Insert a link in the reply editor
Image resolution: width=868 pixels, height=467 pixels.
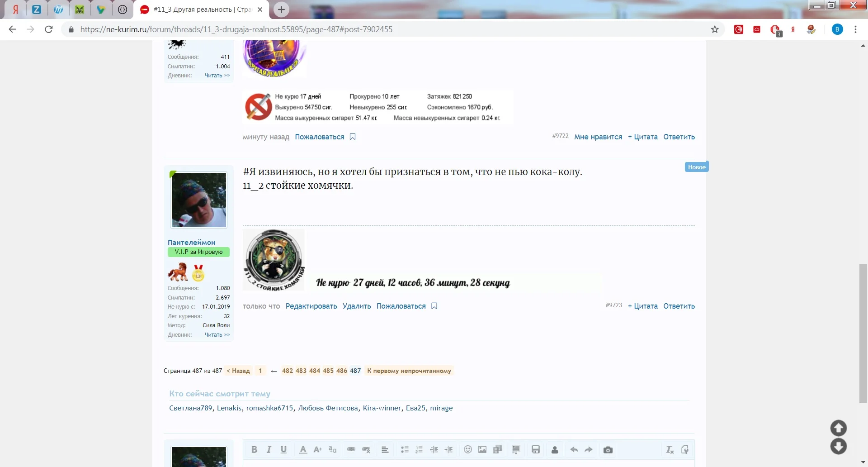pos(351,449)
